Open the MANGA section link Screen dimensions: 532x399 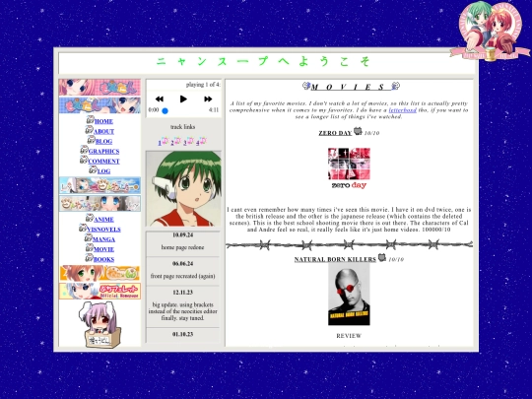click(103, 239)
